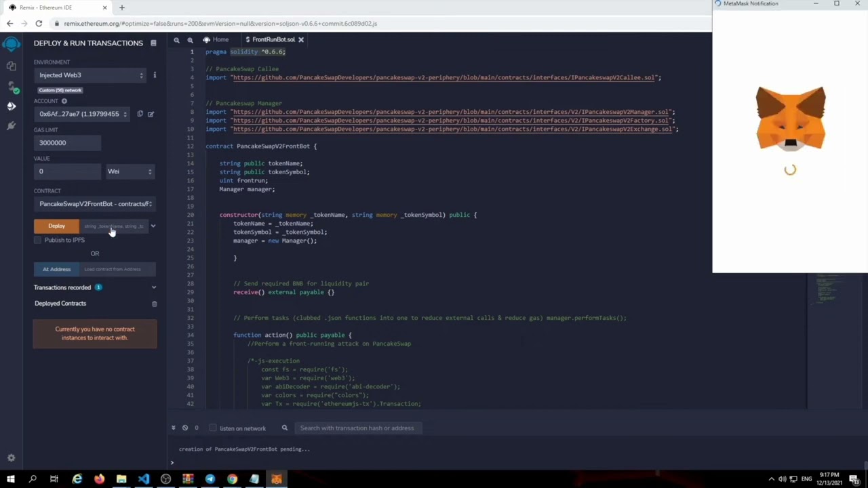Open the Plugin manager plug icon
Screen dimensions: 868x488
[11, 126]
